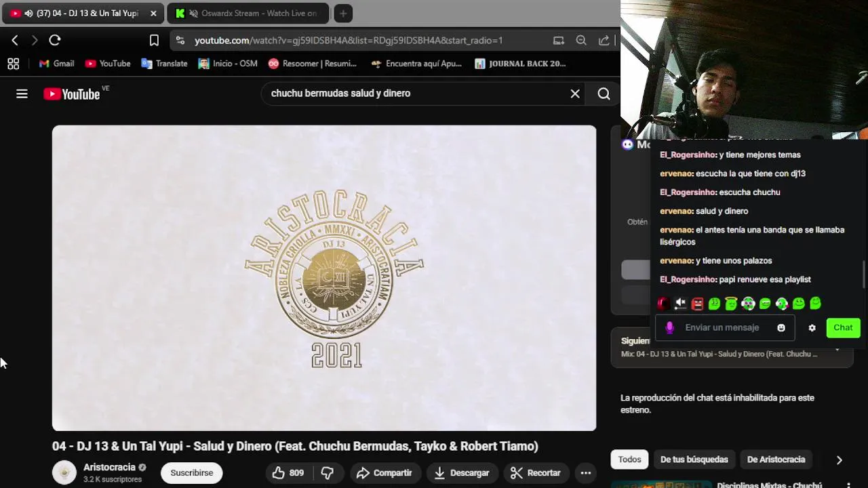Close the YouTube browser tab

point(153,14)
